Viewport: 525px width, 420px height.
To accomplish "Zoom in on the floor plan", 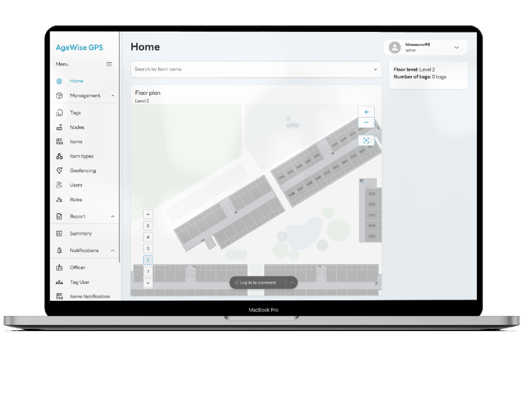I will pos(366,112).
